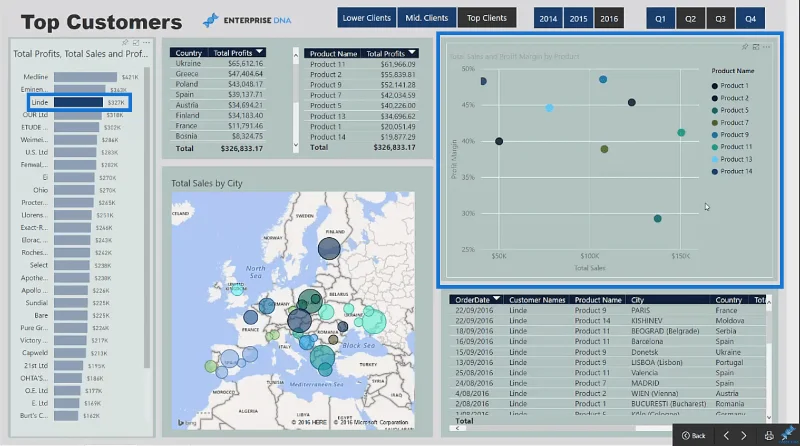
Task: Filter by quarter Q4
Action: tap(750, 18)
